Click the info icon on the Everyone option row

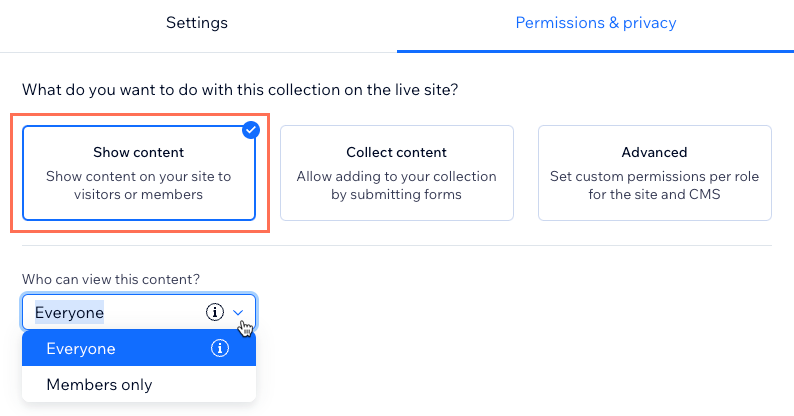pyautogui.click(x=220, y=348)
